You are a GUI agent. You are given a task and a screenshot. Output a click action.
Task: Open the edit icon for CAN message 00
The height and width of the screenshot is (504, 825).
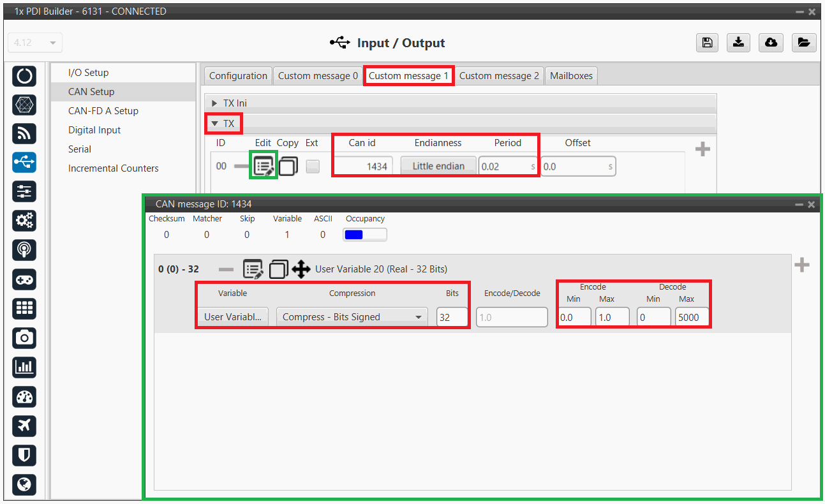(x=264, y=167)
